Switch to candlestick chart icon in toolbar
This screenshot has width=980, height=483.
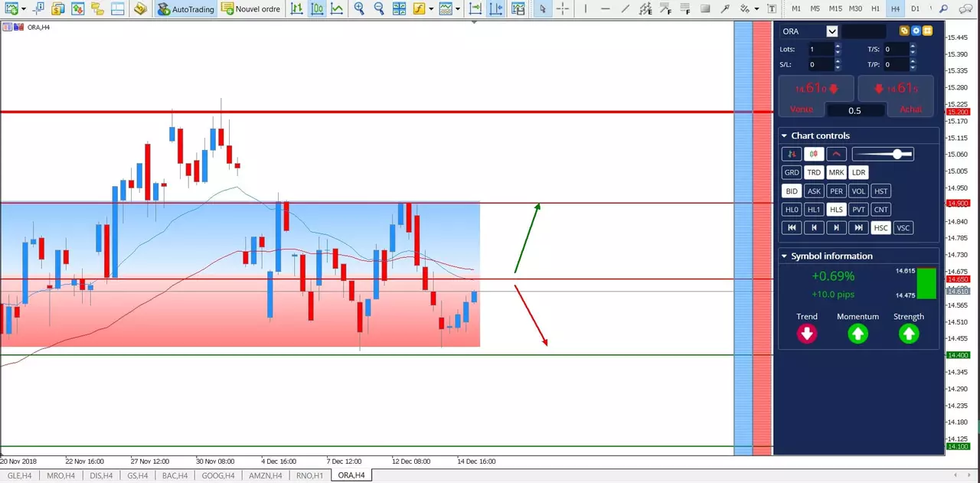316,9
